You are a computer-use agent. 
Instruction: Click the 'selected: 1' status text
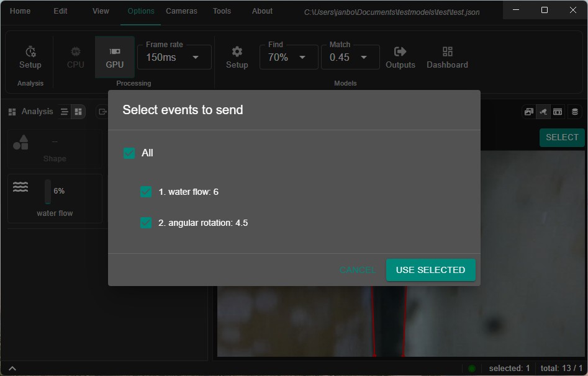(x=509, y=369)
